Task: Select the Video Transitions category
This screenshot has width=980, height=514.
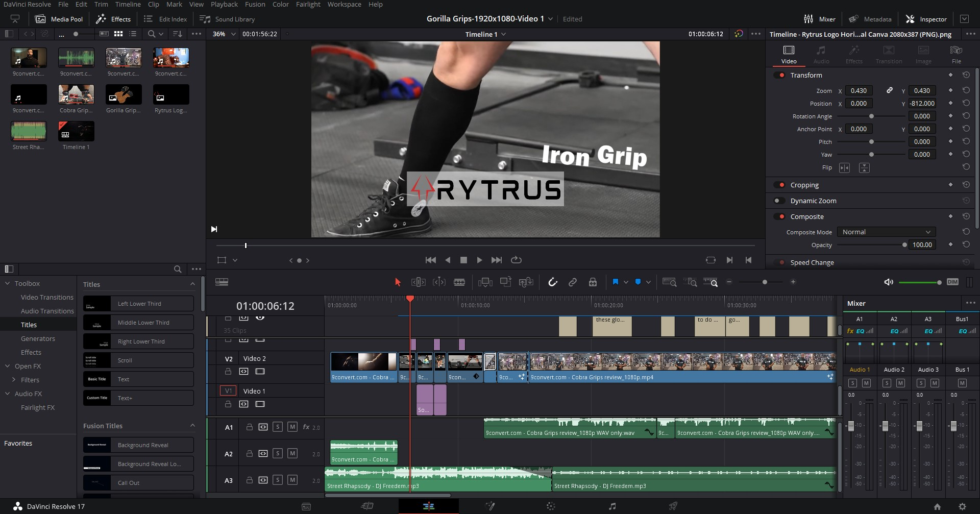Action: tap(47, 297)
